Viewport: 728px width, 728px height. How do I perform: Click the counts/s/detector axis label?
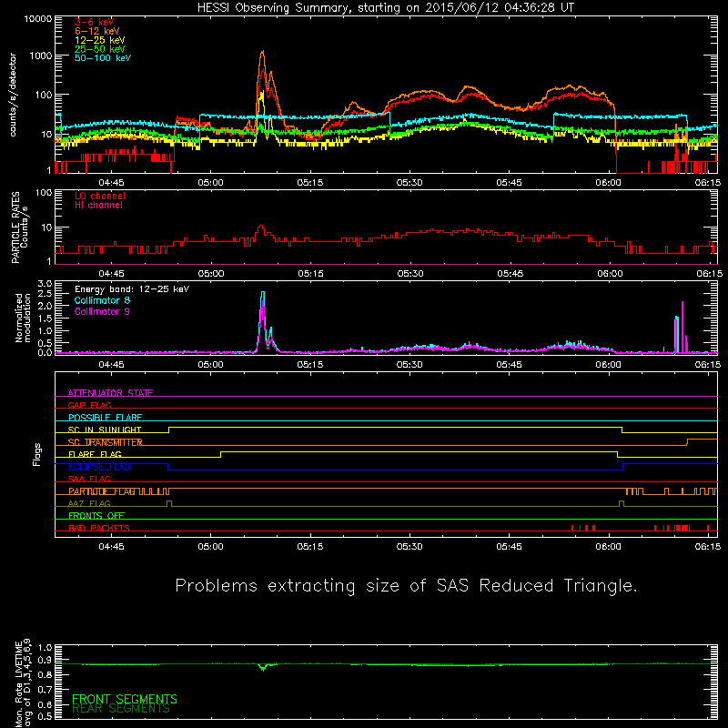[13, 95]
